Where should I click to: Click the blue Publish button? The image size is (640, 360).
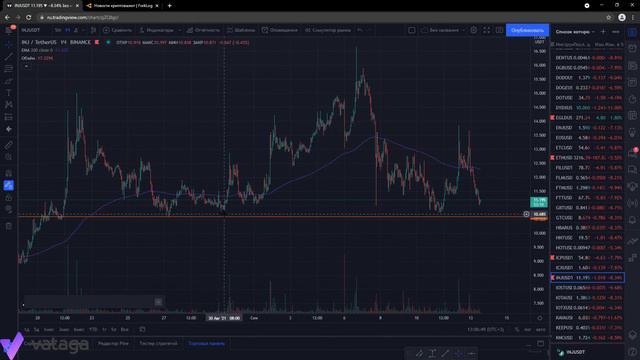click(x=527, y=30)
